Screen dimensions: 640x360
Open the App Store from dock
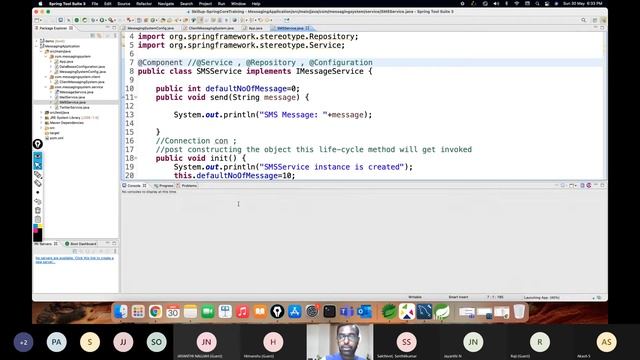click(295, 312)
